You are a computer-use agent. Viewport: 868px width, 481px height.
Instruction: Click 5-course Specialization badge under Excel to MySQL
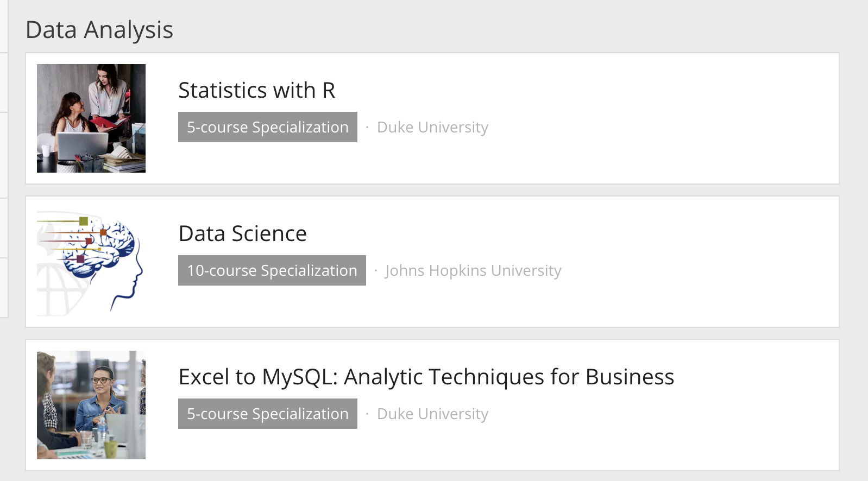pyautogui.click(x=267, y=414)
